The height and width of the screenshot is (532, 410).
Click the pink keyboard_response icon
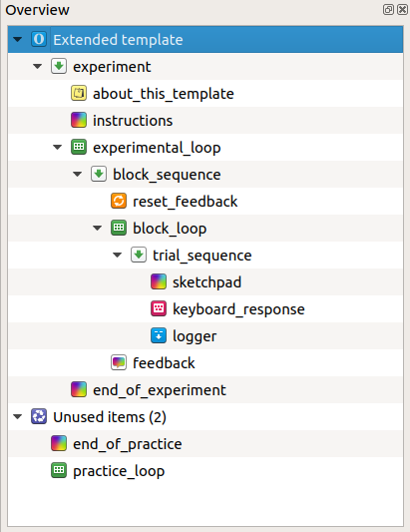point(159,308)
